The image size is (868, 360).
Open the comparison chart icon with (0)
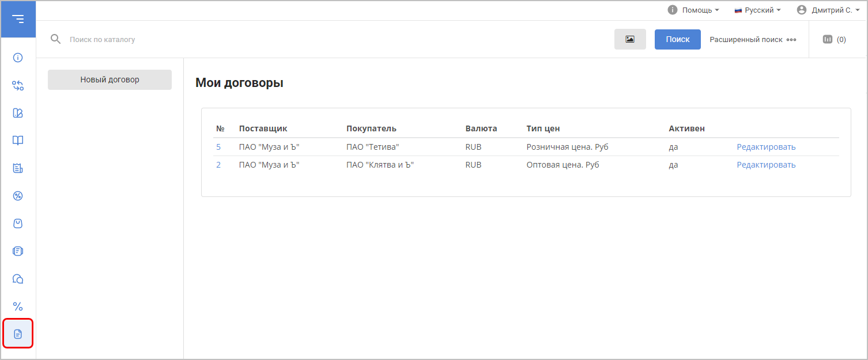834,39
